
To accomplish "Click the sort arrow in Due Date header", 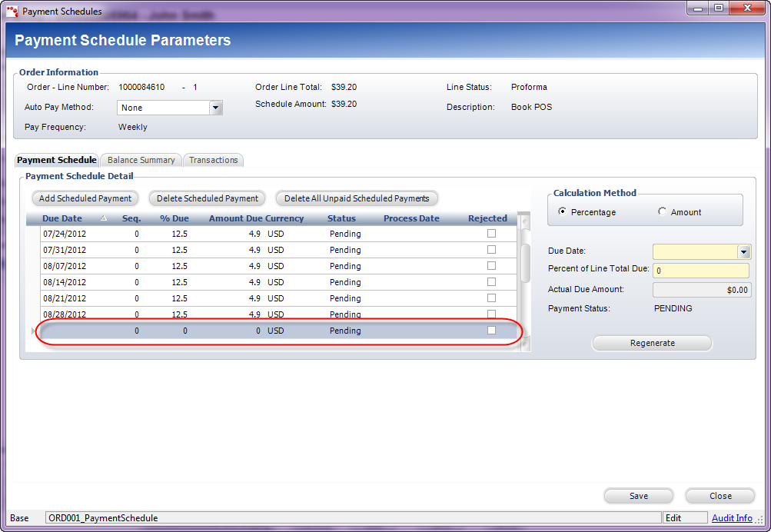I will pos(104,218).
